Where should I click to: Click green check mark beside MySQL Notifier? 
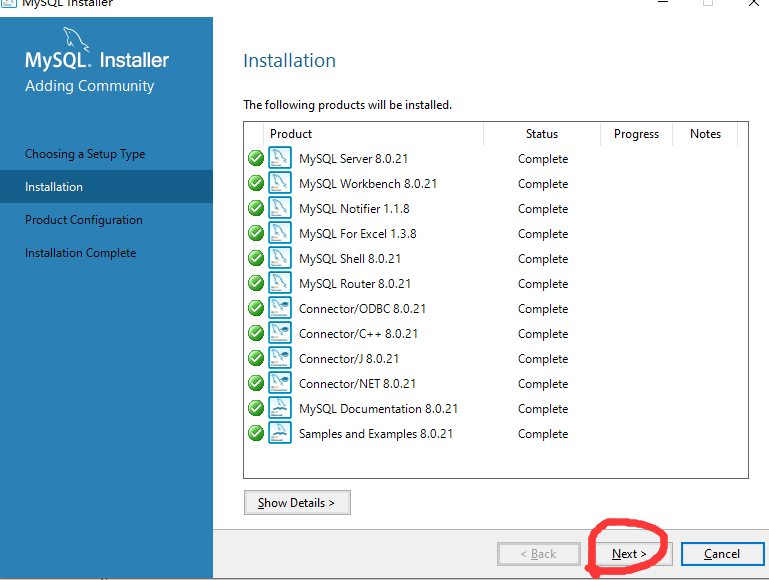(256, 208)
